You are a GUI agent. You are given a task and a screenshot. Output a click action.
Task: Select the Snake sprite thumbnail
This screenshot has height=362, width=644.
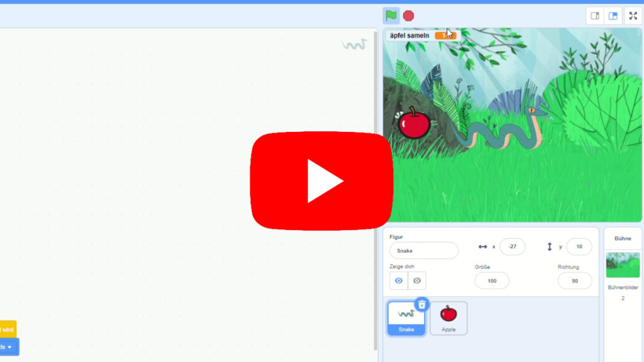coord(406,318)
